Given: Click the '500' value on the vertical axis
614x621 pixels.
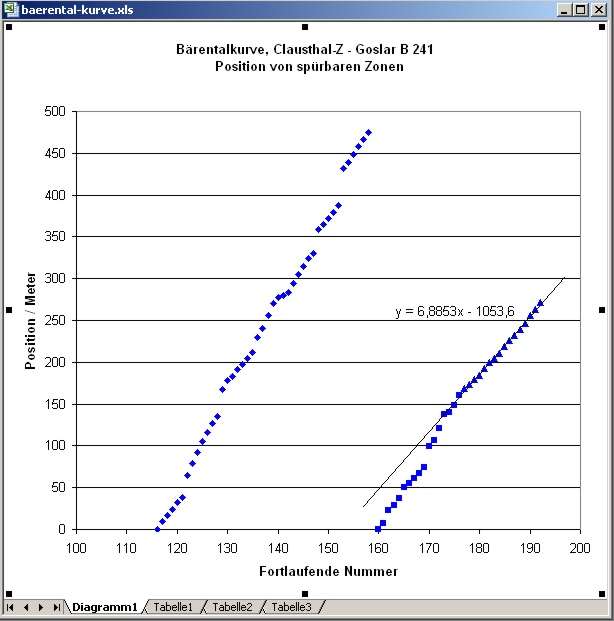Looking at the screenshot, I should [55, 112].
